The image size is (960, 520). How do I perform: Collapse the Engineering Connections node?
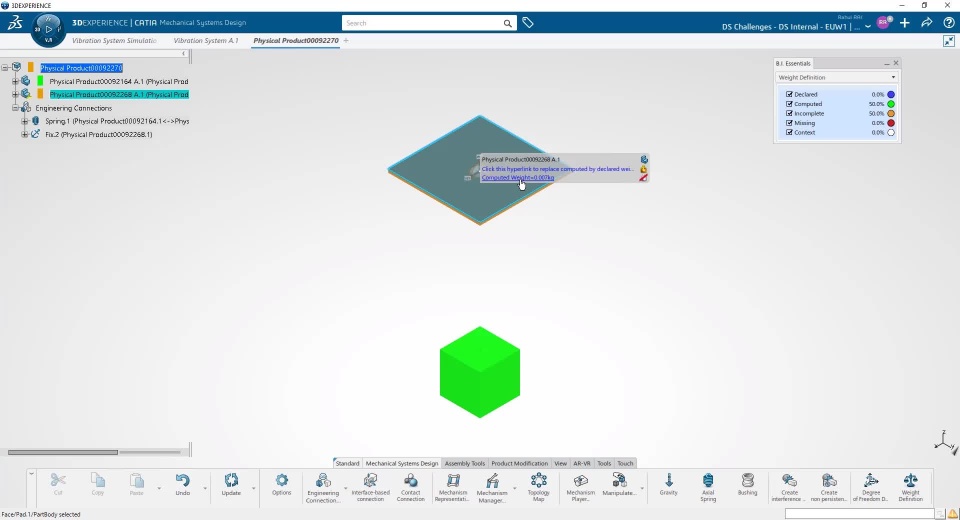(15, 108)
